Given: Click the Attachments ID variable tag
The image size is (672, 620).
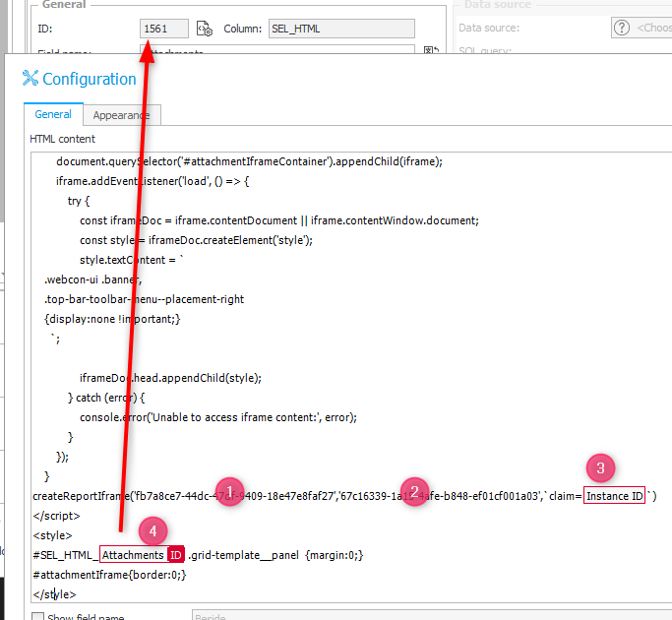Looking at the screenshot, I should click(142, 555).
